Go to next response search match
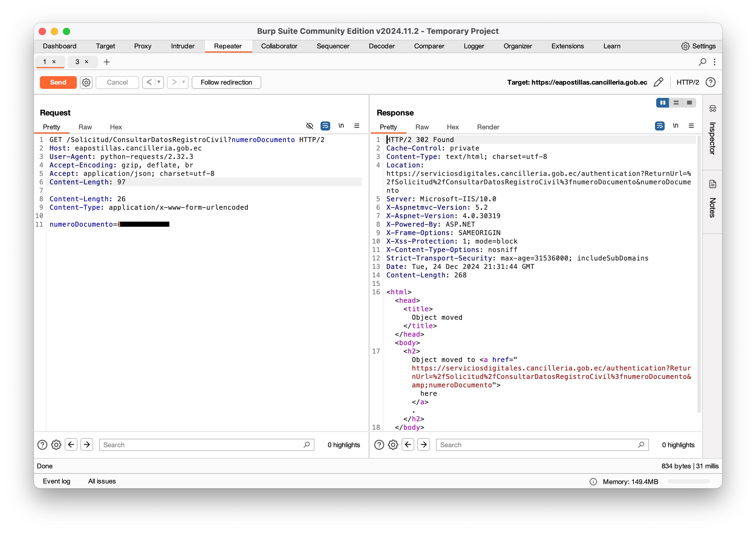The height and width of the screenshot is (533, 756). pyautogui.click(x=424, y=445)
